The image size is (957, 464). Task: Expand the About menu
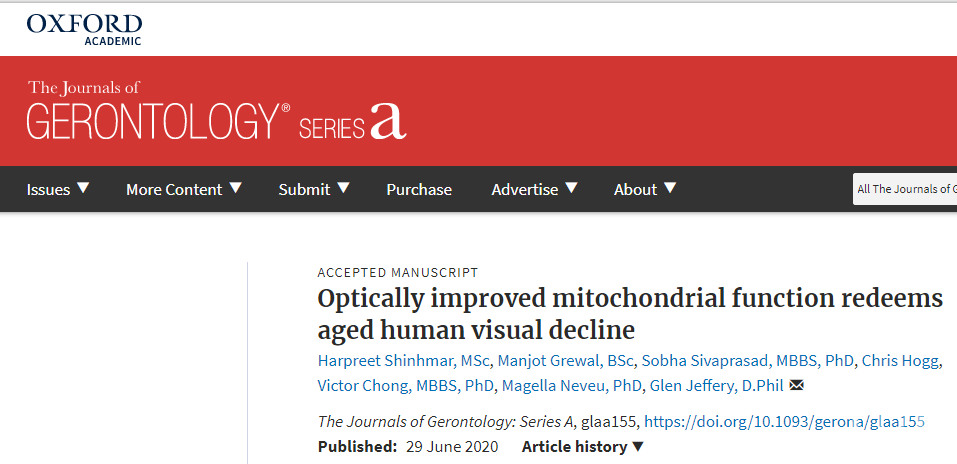(x=645, y=189)
